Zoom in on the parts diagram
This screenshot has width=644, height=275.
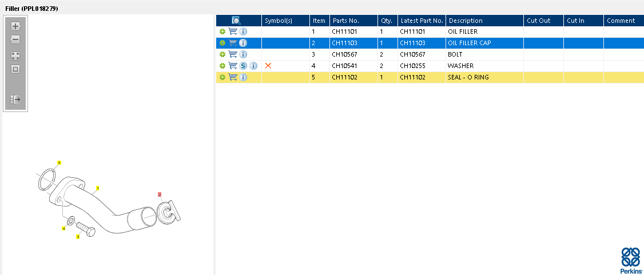15,26
